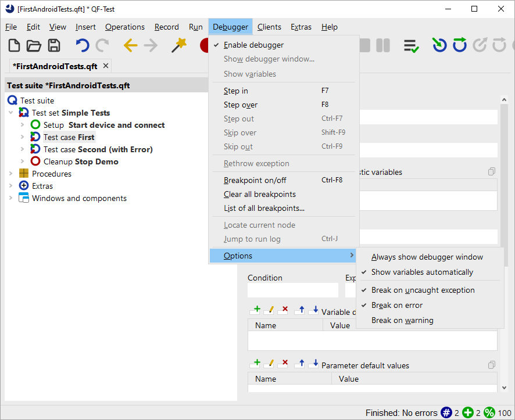
Task: Enable Break on warning option
Action: click(x=402, y=320)
